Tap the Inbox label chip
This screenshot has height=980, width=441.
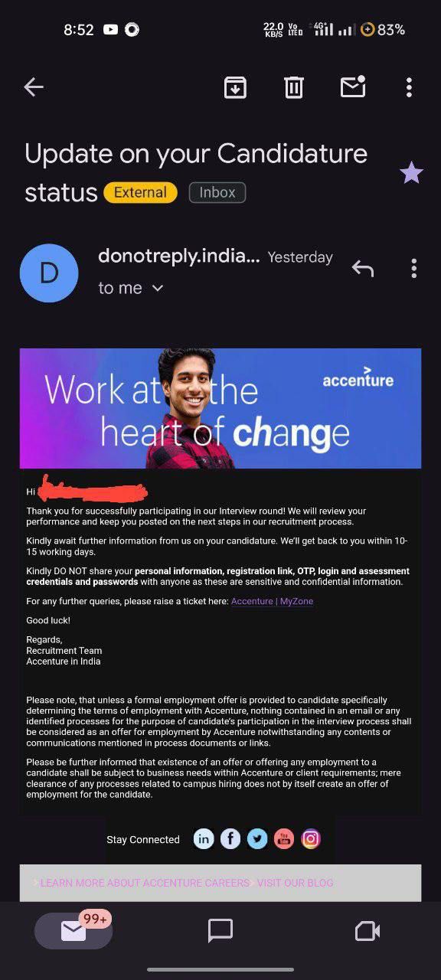coord(217,192)
